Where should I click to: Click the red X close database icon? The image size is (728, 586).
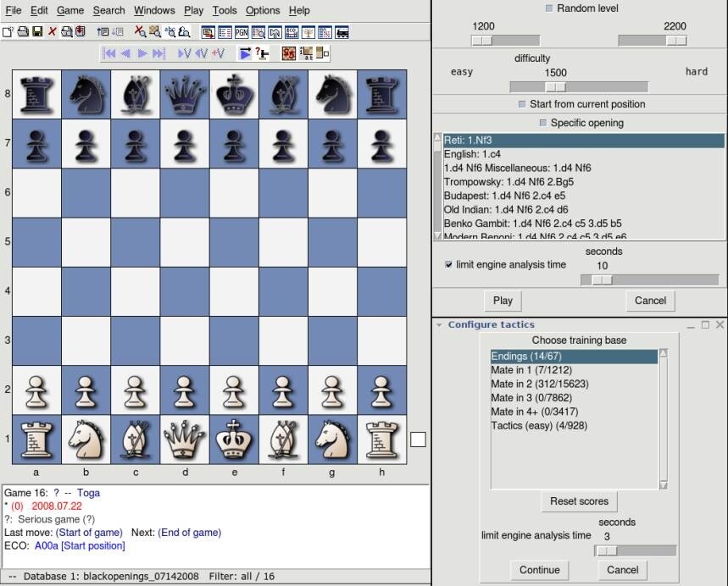pyautogui.click(x=52, y=32)
